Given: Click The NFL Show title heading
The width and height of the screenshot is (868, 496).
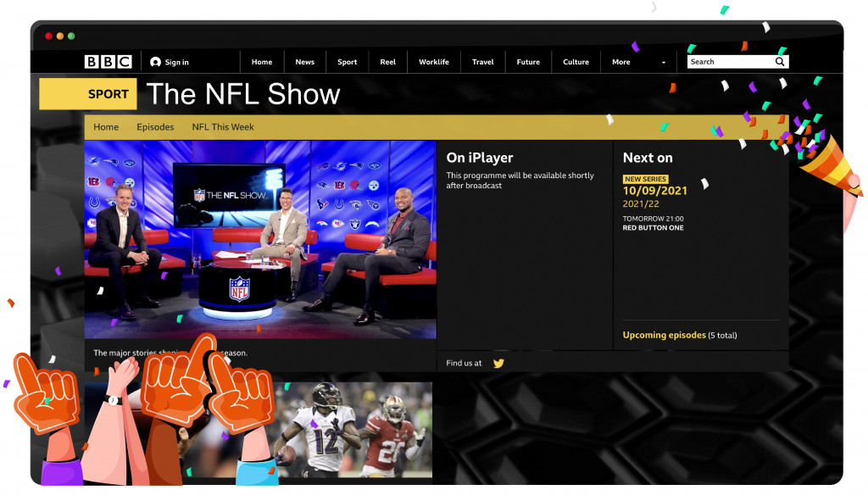Looking at the screenshot, I should point(243,93).
